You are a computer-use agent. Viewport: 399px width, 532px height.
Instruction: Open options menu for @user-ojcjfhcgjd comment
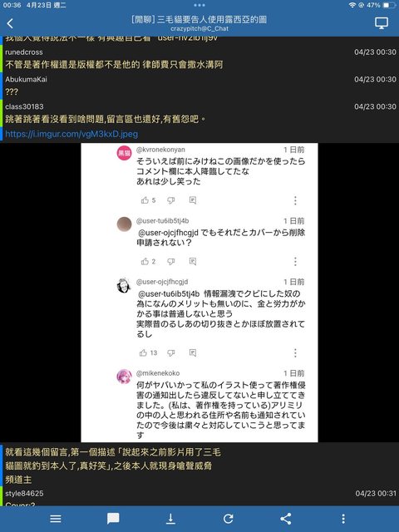295,353
